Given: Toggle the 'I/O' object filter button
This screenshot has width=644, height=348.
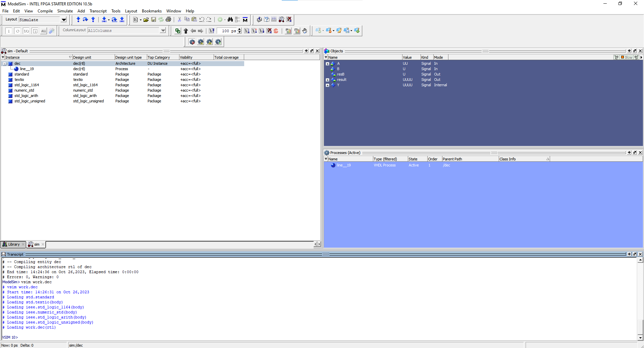Looking at the screenshot, I should tap(26, 31).
